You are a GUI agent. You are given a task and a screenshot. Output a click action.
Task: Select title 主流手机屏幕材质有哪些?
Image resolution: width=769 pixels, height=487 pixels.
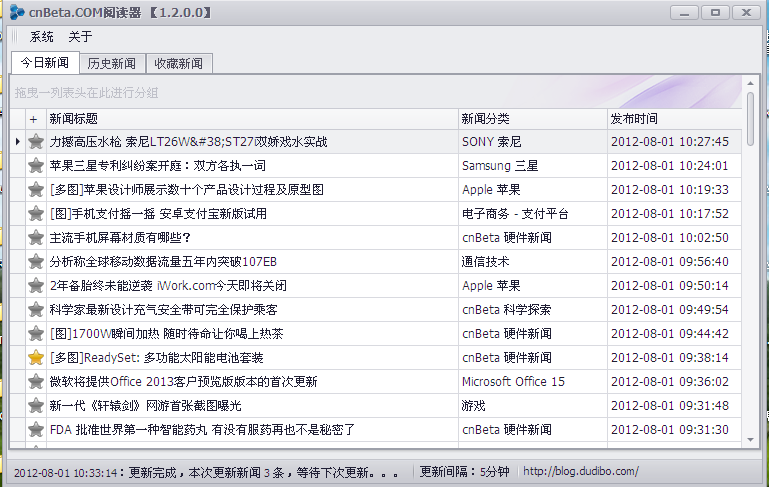(120, 238)
